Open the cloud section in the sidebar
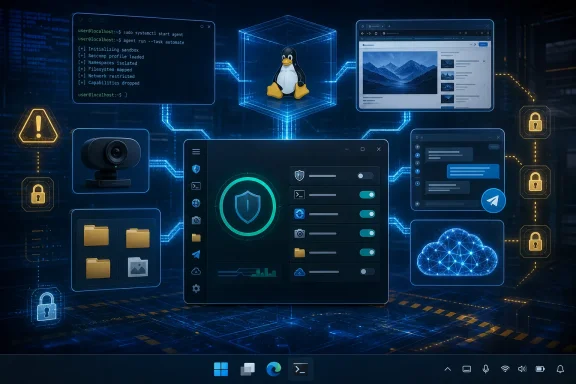The height and width of the screenshot is (384, 576). (196, 271)
